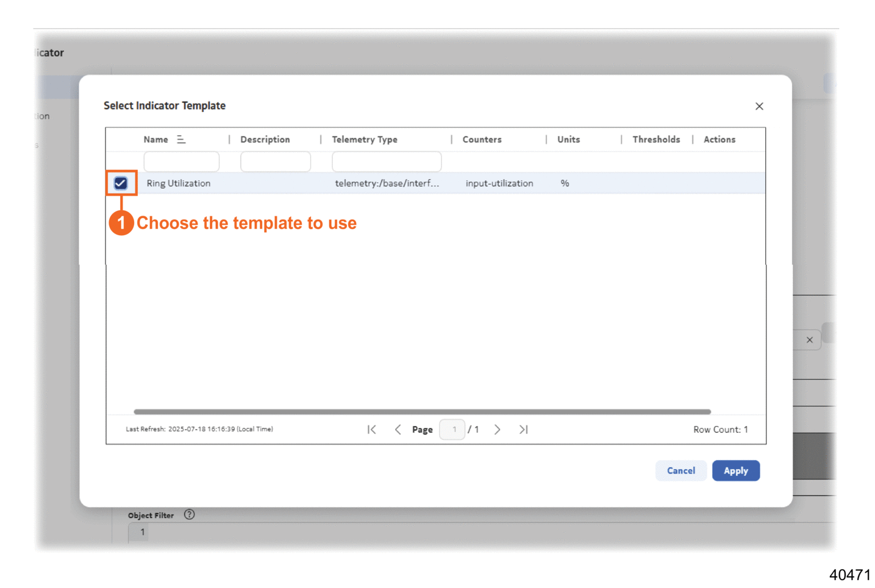The image size is (875, 588).
Task: Click the Counters column header
Action: (482, 140)
